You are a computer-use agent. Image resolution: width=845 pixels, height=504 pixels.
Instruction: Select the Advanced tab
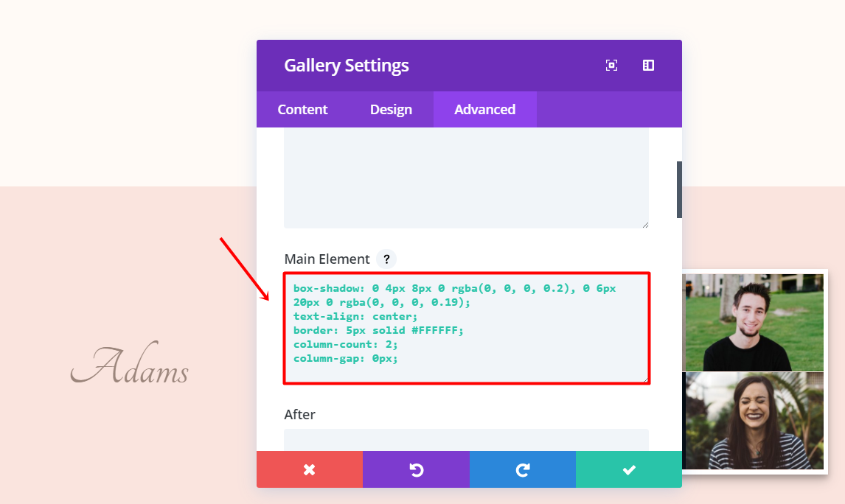[484, 110]
